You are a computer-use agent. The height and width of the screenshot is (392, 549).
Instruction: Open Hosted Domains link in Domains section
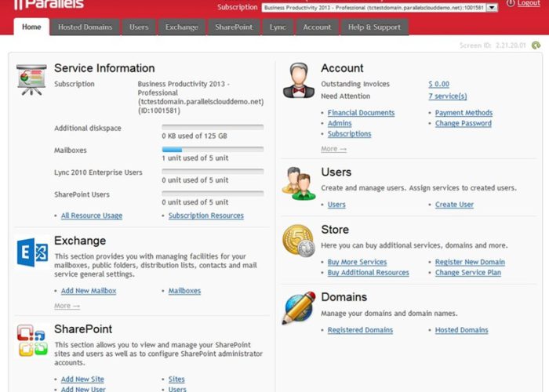(461, 330)
